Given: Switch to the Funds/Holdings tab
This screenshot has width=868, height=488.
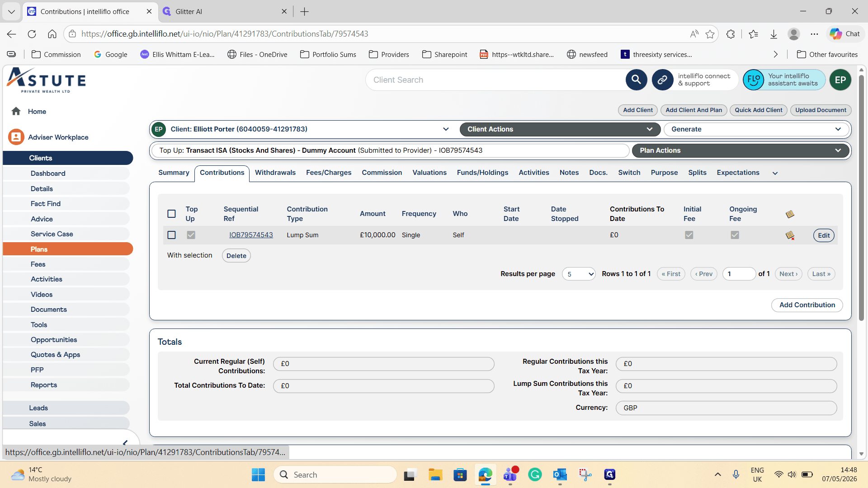Looking at the screenshot, I should coord(482,173).
